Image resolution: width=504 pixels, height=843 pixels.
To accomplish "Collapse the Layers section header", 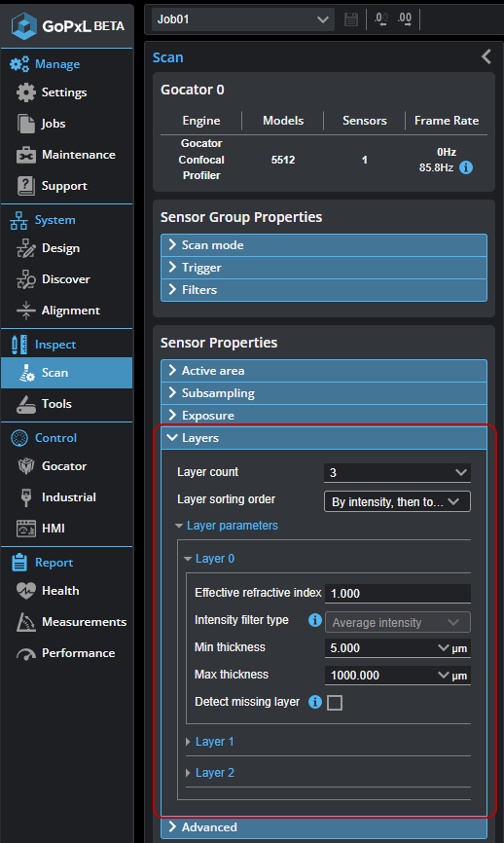I will [x=324, y=438].
